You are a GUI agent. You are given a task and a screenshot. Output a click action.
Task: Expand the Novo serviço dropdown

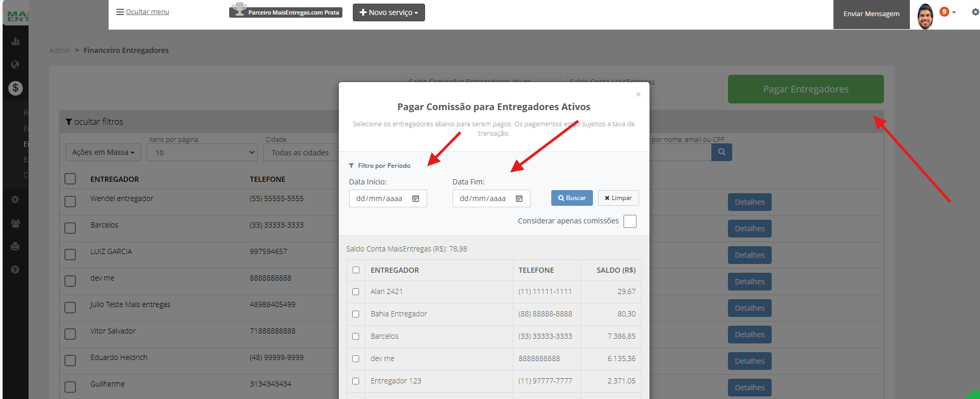[389, 12]
